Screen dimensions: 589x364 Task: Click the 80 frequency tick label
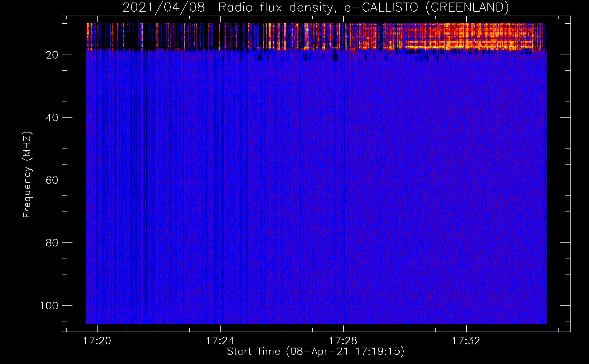click(52, 243)
